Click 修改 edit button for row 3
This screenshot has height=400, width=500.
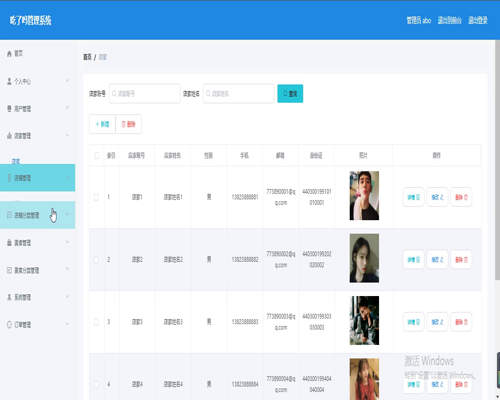[437, 322]
